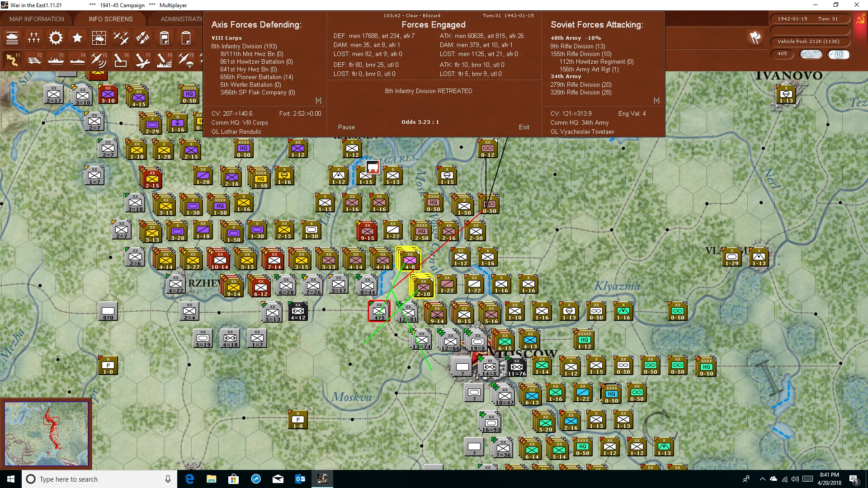This screenshot has width=868, height=488.
Task: Select red-outlined 4?5 German unit
Action: coord(379,311)
